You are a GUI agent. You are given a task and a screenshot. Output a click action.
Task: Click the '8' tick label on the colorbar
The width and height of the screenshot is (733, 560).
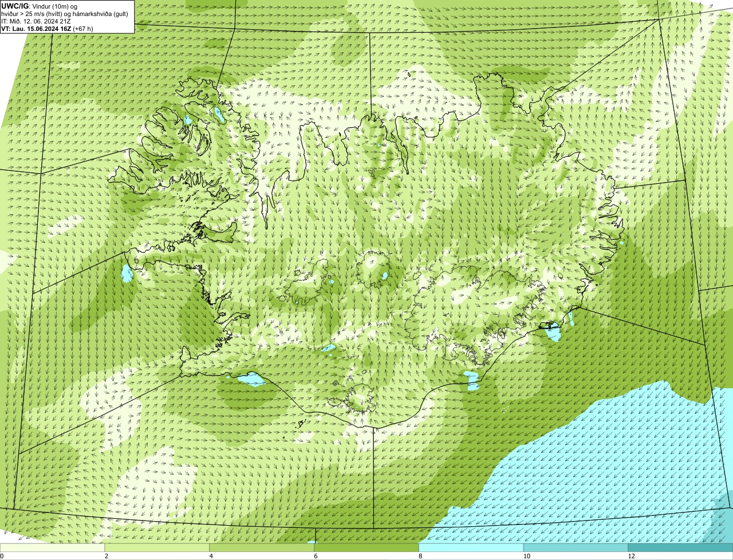[x=420, y=556]
